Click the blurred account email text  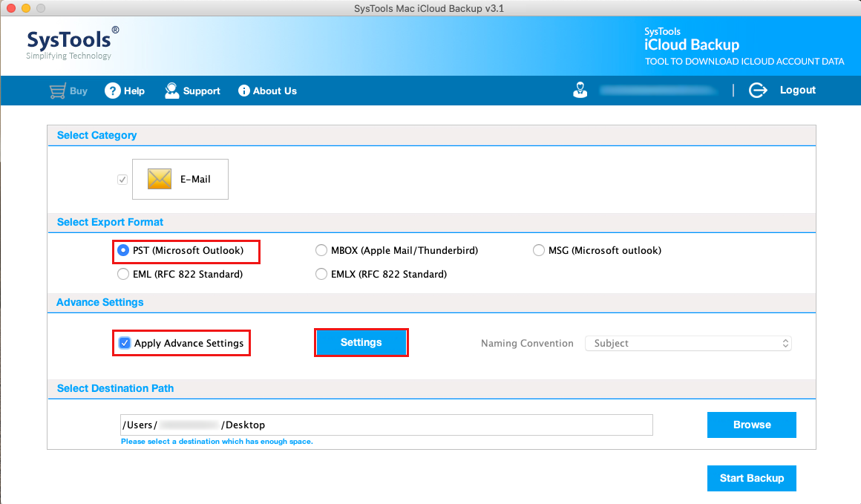(658, 91)
